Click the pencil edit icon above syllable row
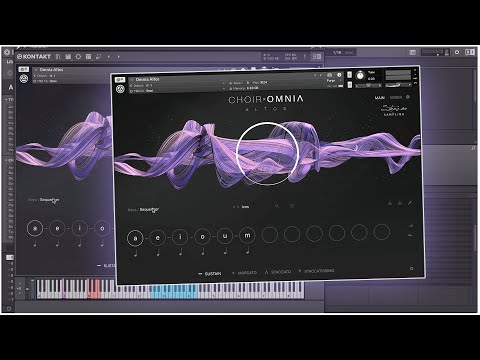This screenshot has height=360, width=480. pos(410,202)
